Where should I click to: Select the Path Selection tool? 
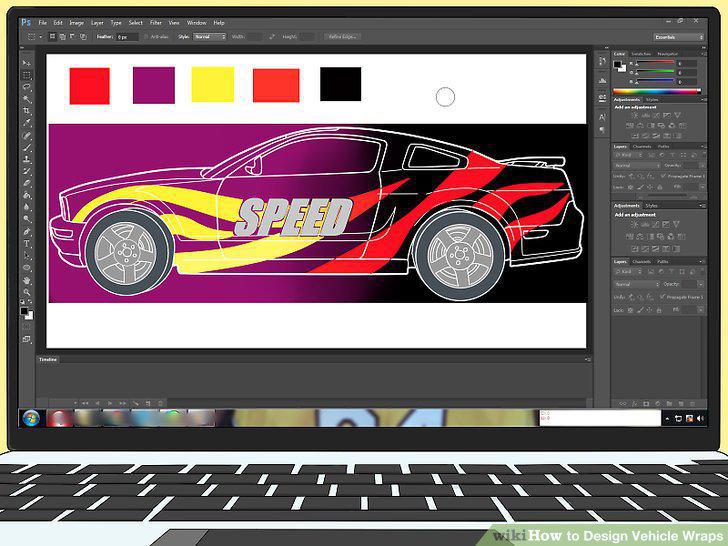[x=27, y=255]
